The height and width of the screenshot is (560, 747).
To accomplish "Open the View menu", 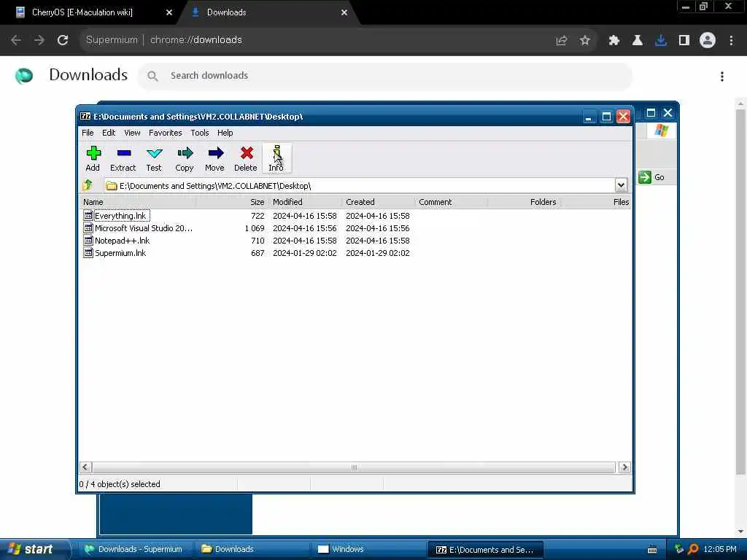I will point(132,133).
